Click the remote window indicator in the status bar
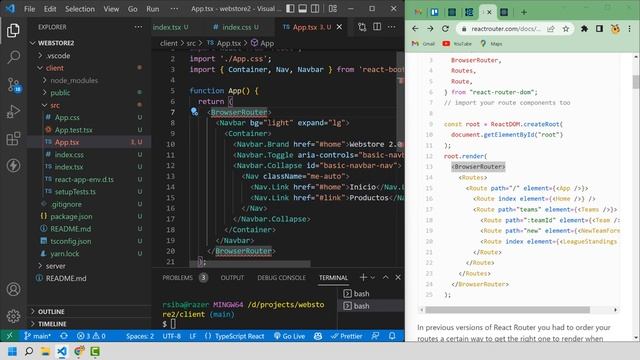Image resolution: width=640 pixels, height=360 pixels. (x=9, y=336)
